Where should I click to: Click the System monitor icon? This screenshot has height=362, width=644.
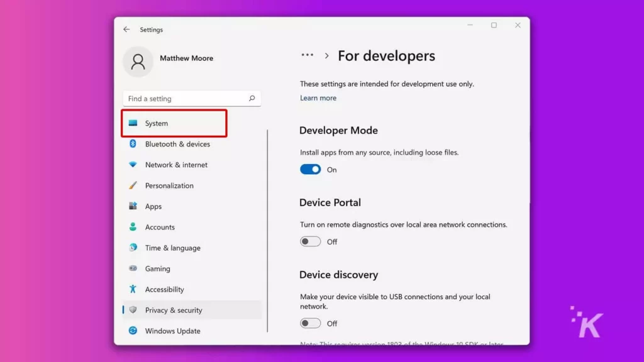coord(133,123)
